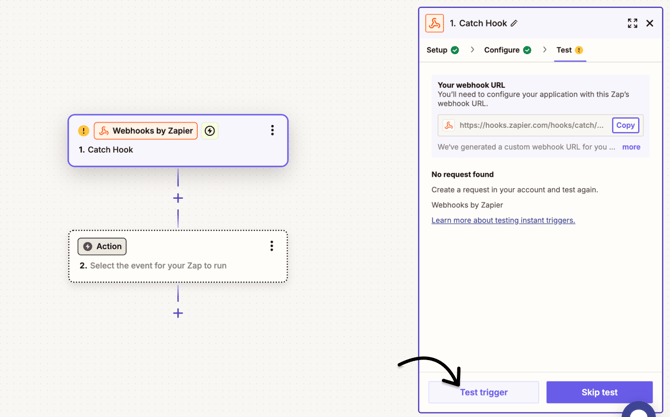Add a step below the Action
The image size is (670, 417).
coord(178,313)
